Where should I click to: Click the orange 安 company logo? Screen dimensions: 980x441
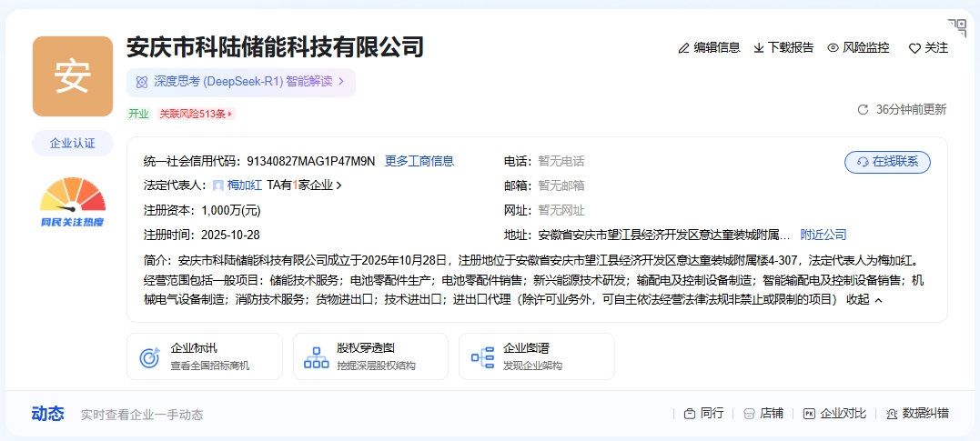[x=73, y=76]
